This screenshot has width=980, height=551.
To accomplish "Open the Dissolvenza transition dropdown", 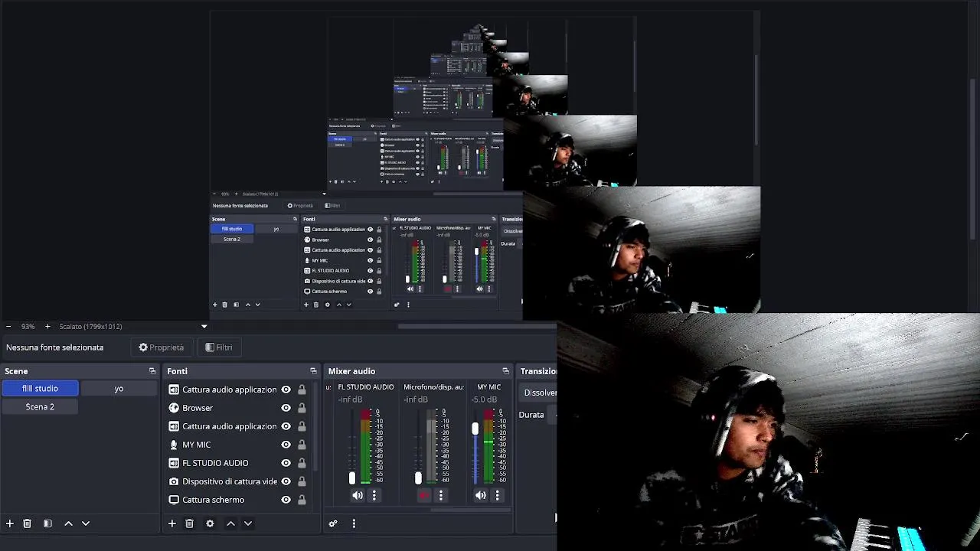I will click(x=539, y=393).
